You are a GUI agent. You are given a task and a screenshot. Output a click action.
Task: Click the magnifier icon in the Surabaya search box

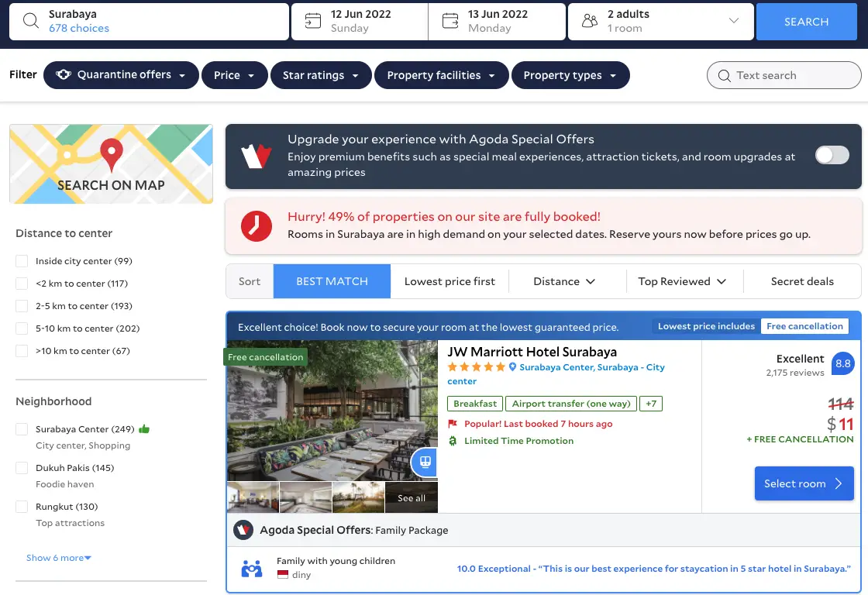[31, 21]
